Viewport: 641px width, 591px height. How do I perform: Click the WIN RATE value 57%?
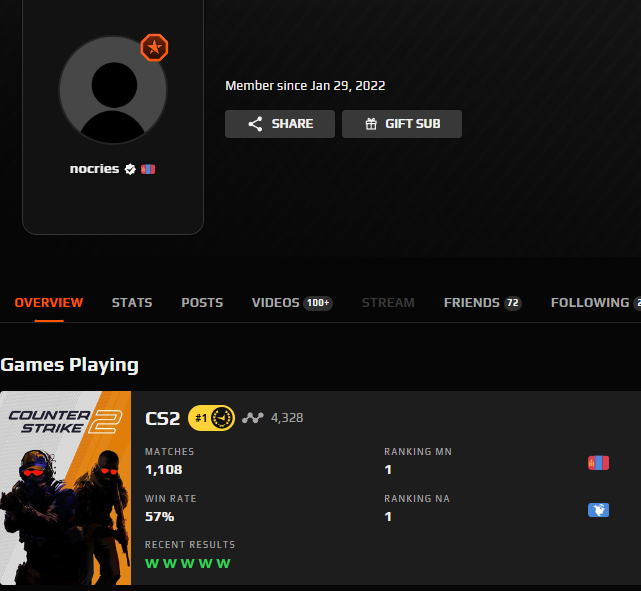point(159,517)
